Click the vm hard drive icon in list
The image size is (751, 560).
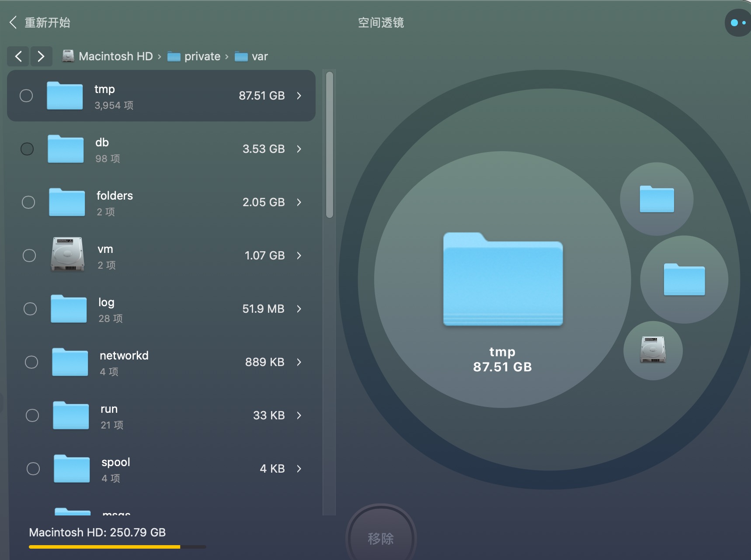(x=67, y=255)
